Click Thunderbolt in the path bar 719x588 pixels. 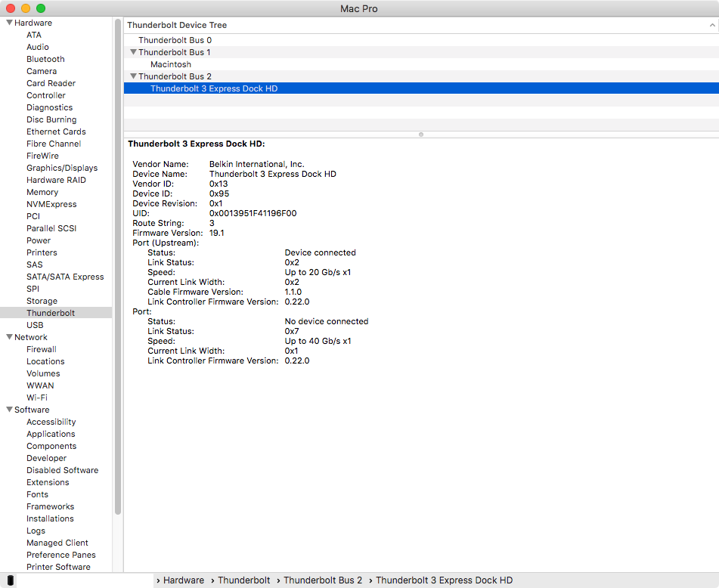click(x=244, y=580)
